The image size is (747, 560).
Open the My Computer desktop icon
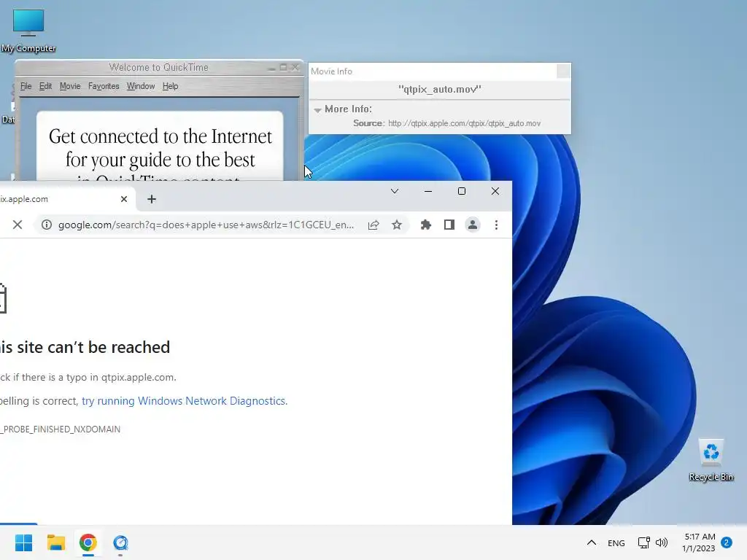pyautogui.click(x=28, y=31)
